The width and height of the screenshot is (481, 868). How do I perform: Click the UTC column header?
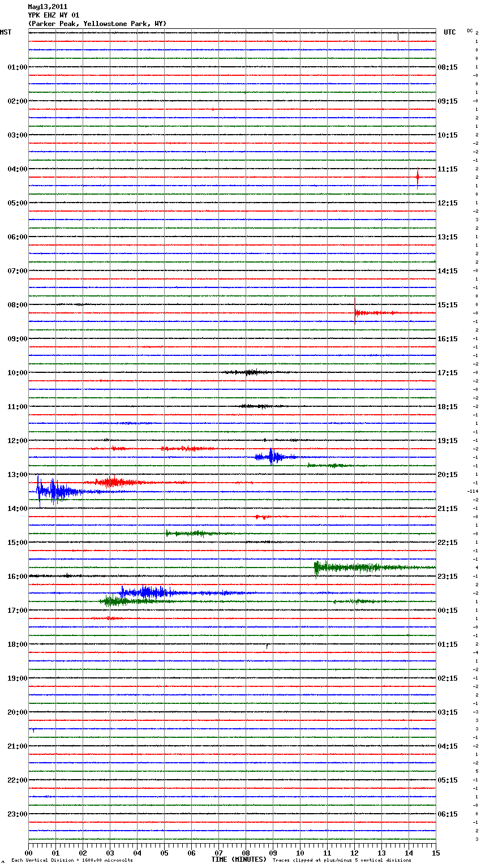450,32
